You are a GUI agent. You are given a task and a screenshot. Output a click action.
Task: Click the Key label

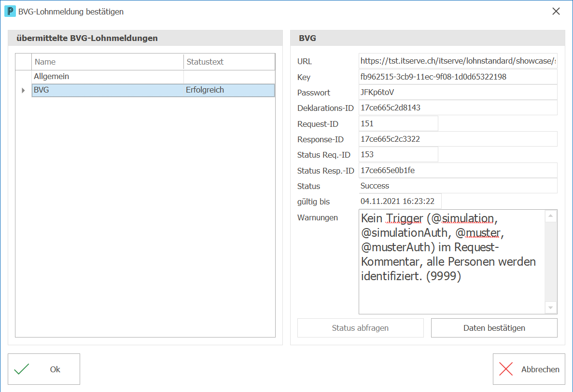[x=304, y=77]
